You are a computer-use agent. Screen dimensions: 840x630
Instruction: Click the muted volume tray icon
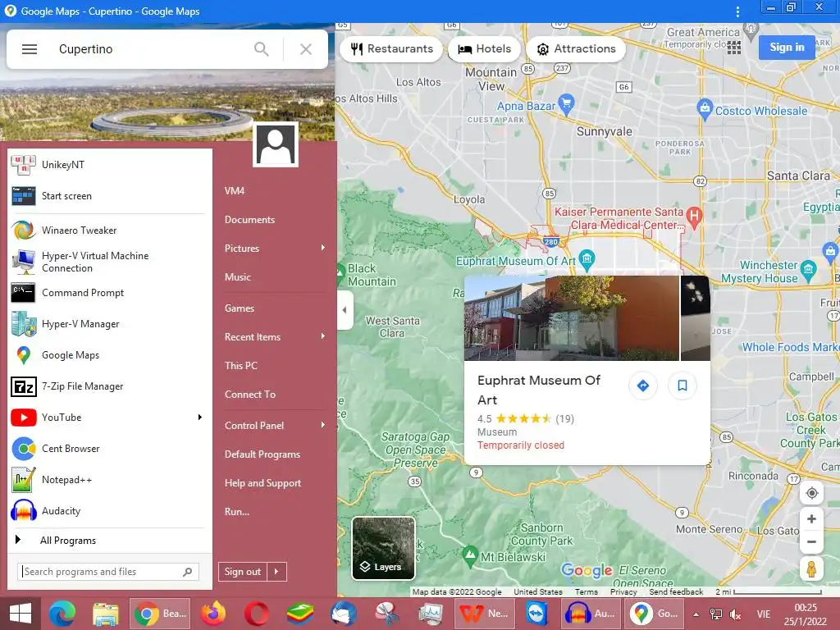point(736,614)
